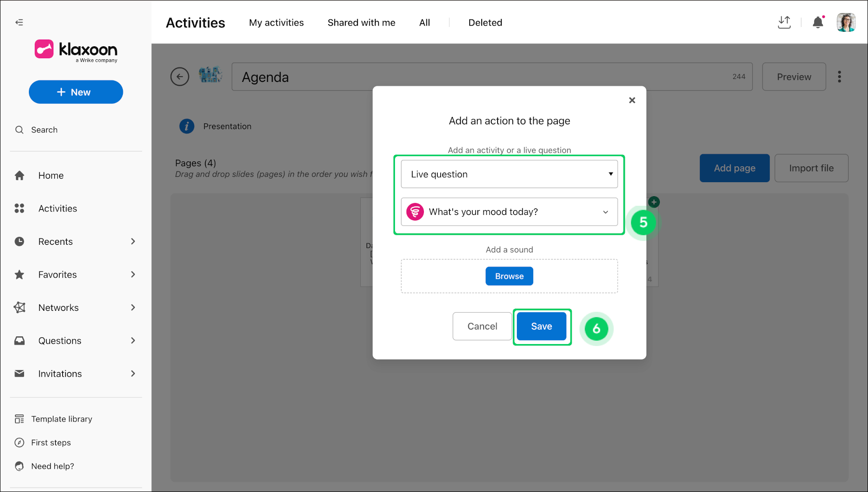Go back using the circled arrow icon

pyautogui.click(x=180, y=77)
